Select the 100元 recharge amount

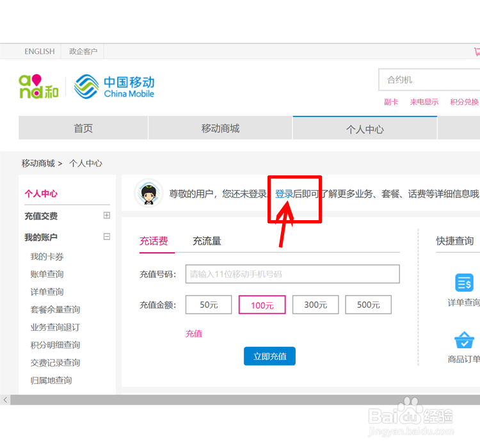262,305
